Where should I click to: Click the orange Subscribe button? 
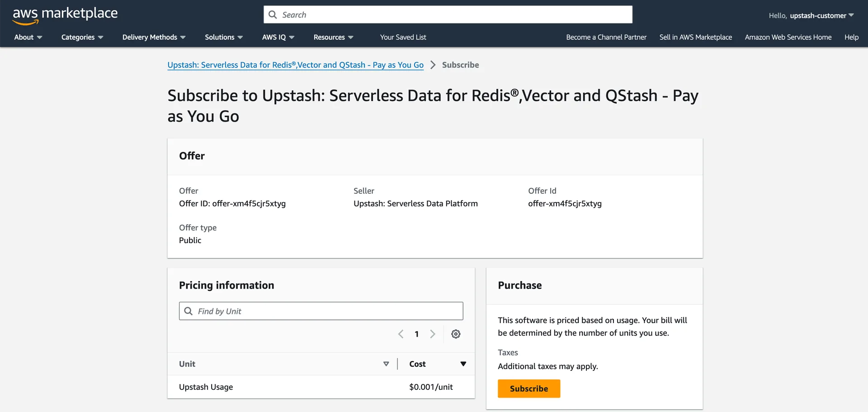(529, 389)
